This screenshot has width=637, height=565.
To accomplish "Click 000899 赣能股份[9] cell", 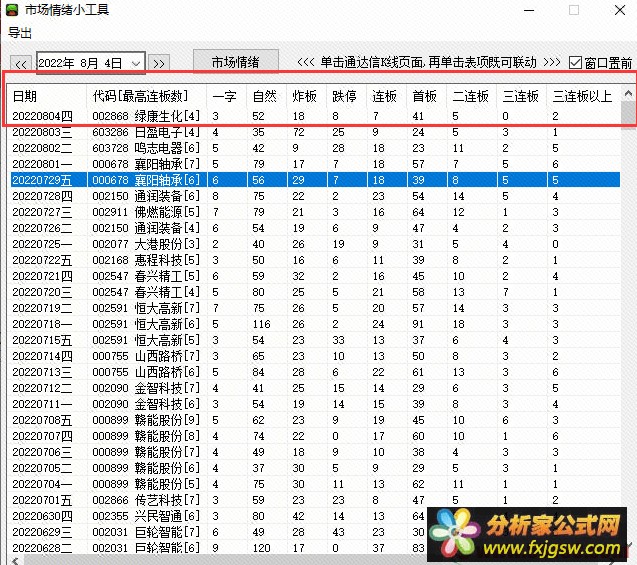I will pos(146,420).
